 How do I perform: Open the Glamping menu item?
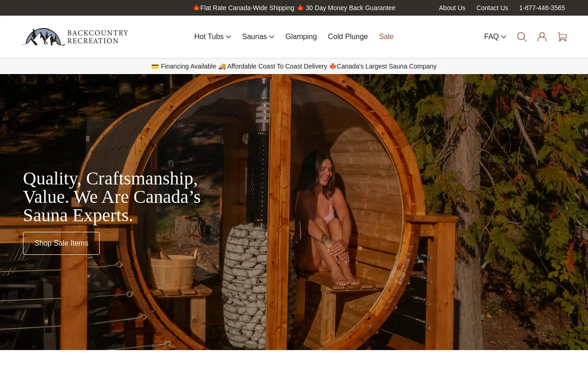tap(301, 37)
